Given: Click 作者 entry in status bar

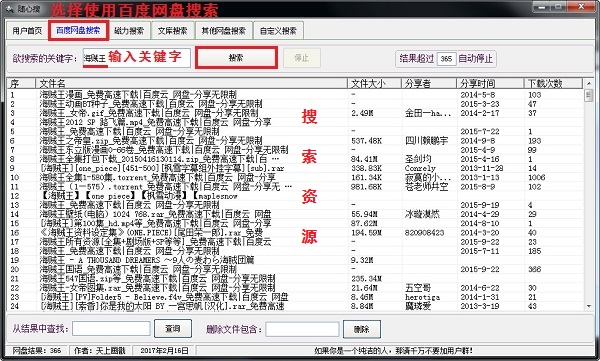Looking at the screenshot, I should point(101,350).
